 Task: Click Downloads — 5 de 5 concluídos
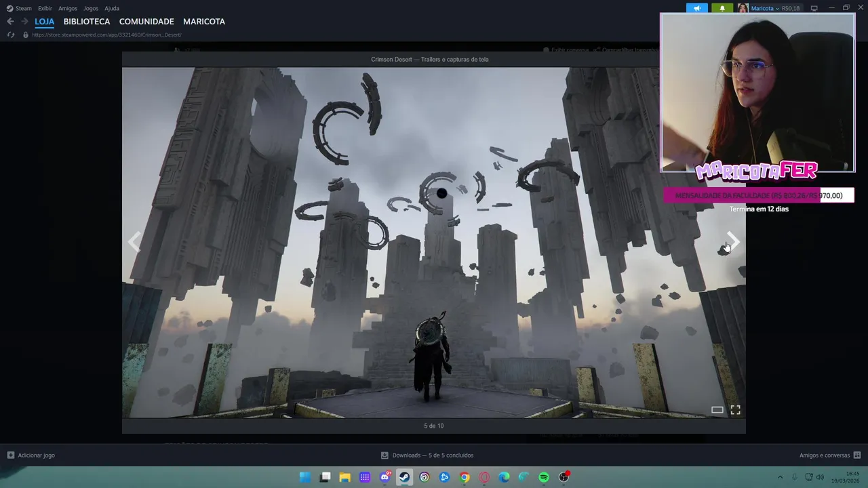click(433, 455)
